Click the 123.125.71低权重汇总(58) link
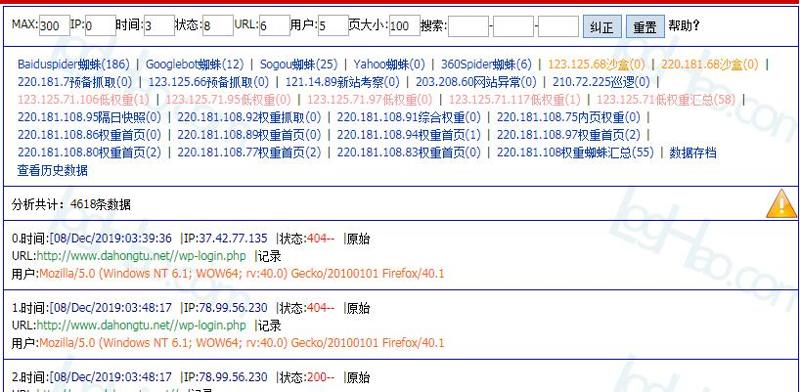 666,100
